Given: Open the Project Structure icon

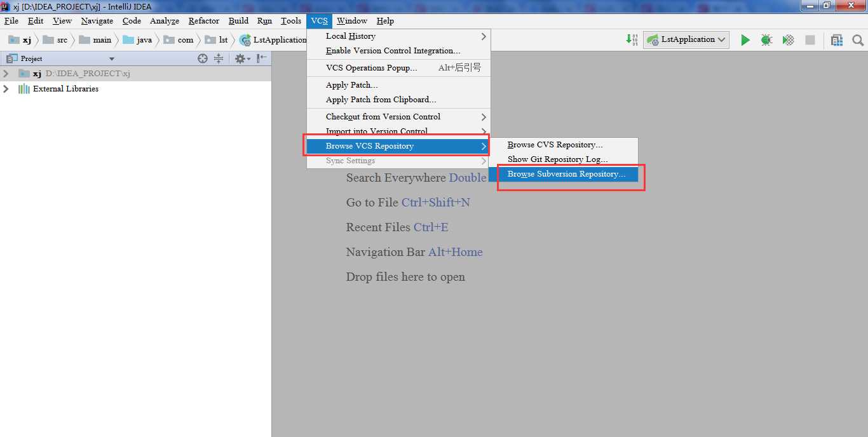Looking at the screenshot, I should coord(836,40).
